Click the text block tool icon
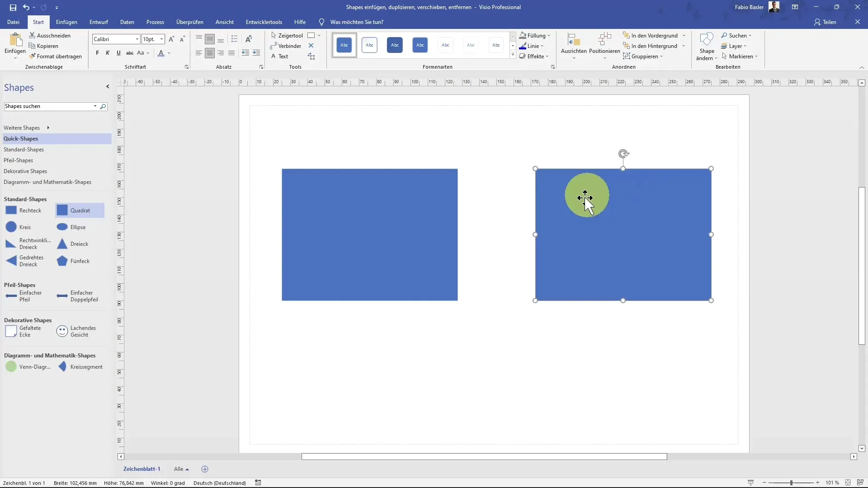The width and height of the screenshot is (868, 488). coord(311,56)
